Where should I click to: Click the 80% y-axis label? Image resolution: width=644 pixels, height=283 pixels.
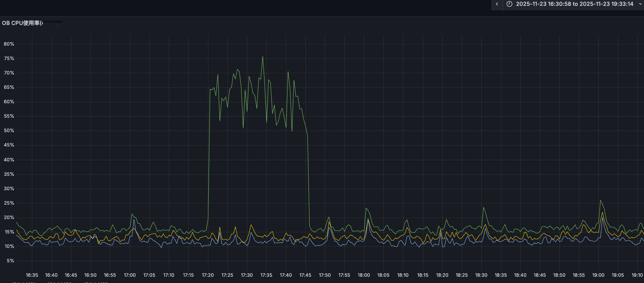click(9, 44)
